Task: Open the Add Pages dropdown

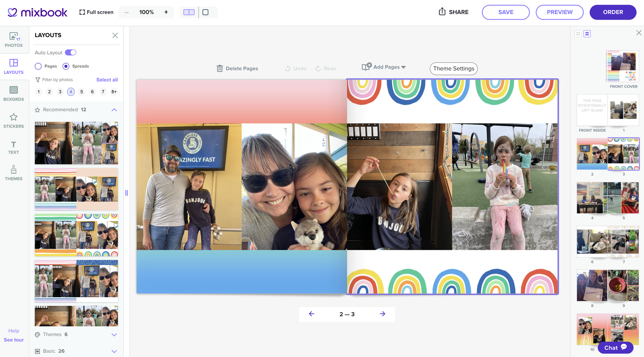Action: pos(383,67)
